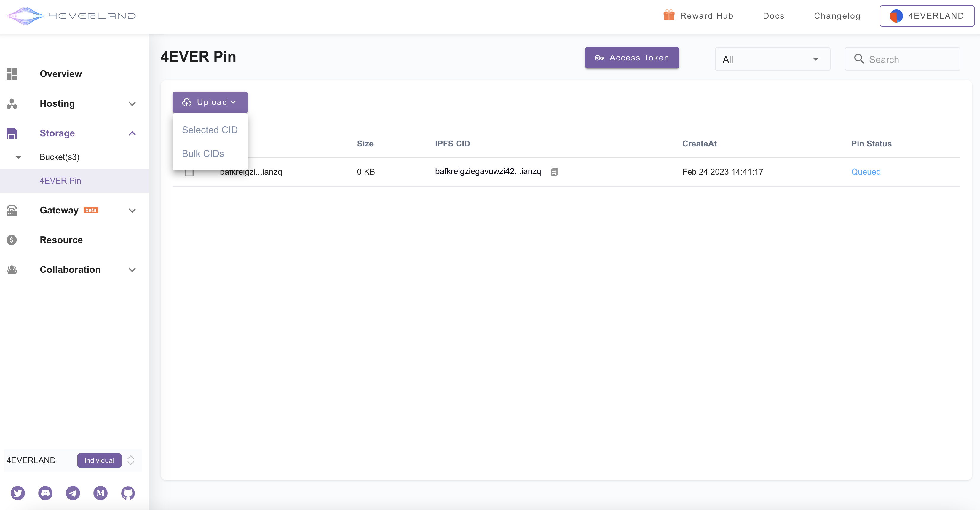Toggle the Individual account switcher arrows
The image size is (980, 510).
[131, 460]
